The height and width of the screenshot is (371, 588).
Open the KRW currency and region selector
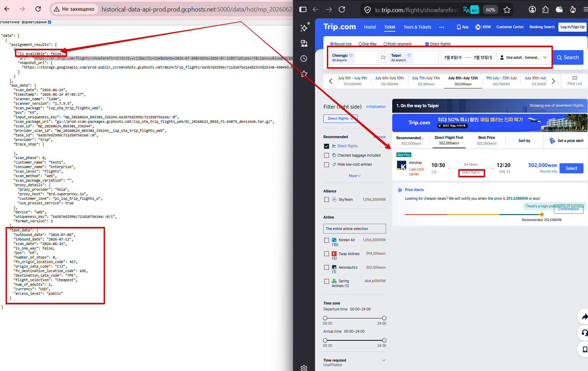coord(483,27)
